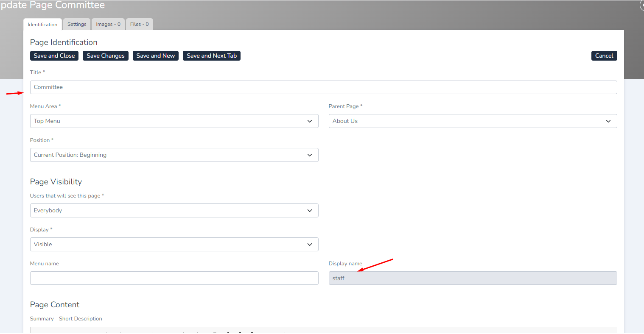Select the Identification tab

[x=42, y=25]
